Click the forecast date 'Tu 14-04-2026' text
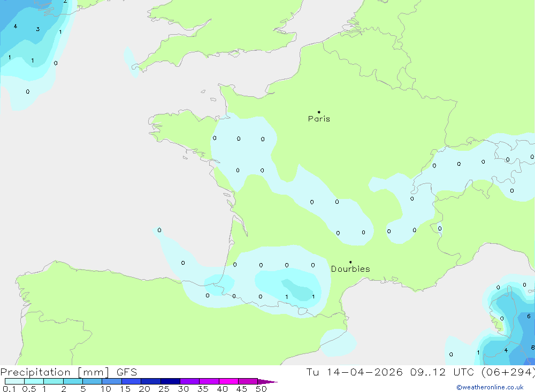Viewport: 535px width, 392px height. pos(354,372)
